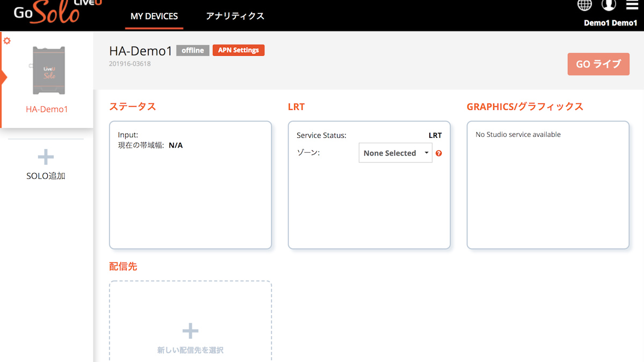Click the red help icon beside ゾーン

(439, 153)
